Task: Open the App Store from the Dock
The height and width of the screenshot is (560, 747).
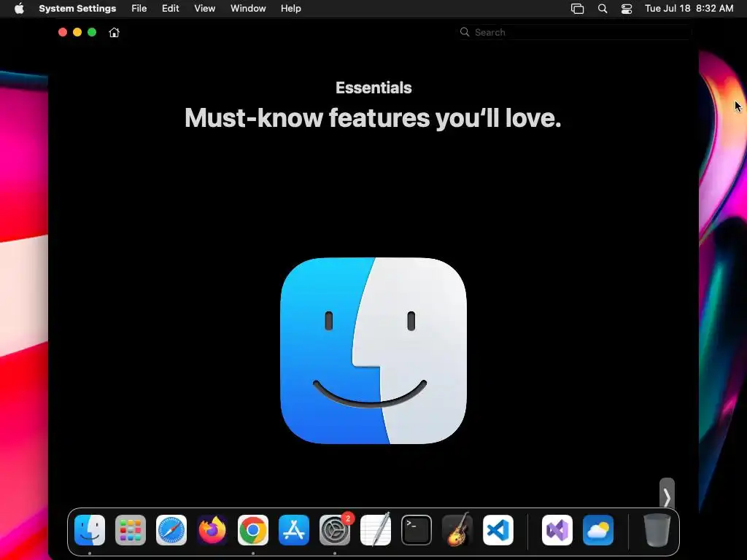Action: pyautogui.click(x=294, y=530)
